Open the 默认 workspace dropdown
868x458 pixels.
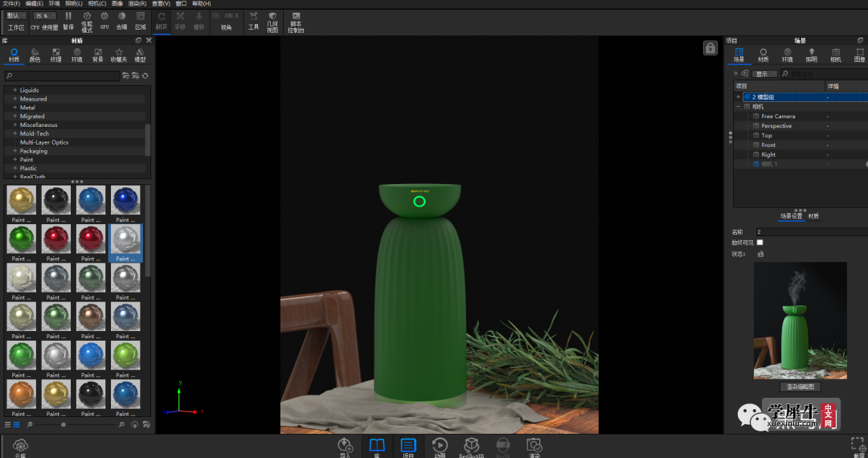pyautogui.click(x=16, y=15)
